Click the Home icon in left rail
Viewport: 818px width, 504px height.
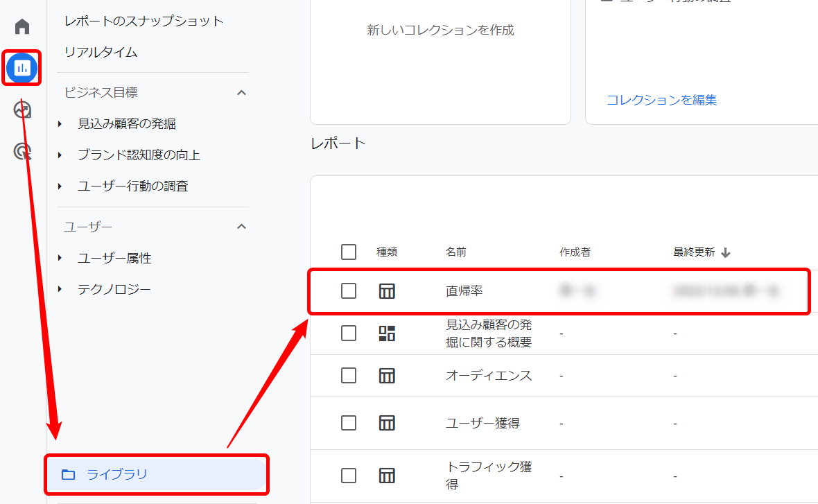(22, 27)
